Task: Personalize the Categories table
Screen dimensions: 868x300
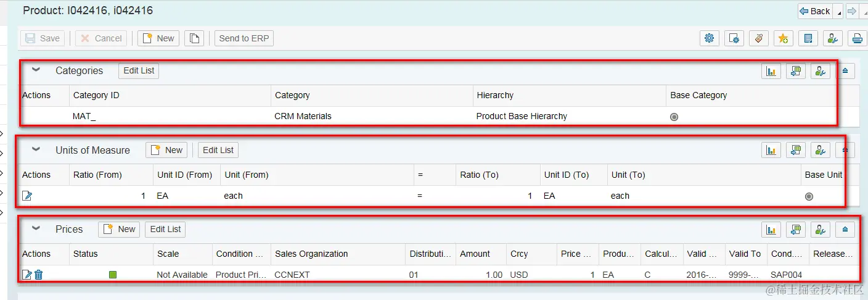Action: point(820,71)
